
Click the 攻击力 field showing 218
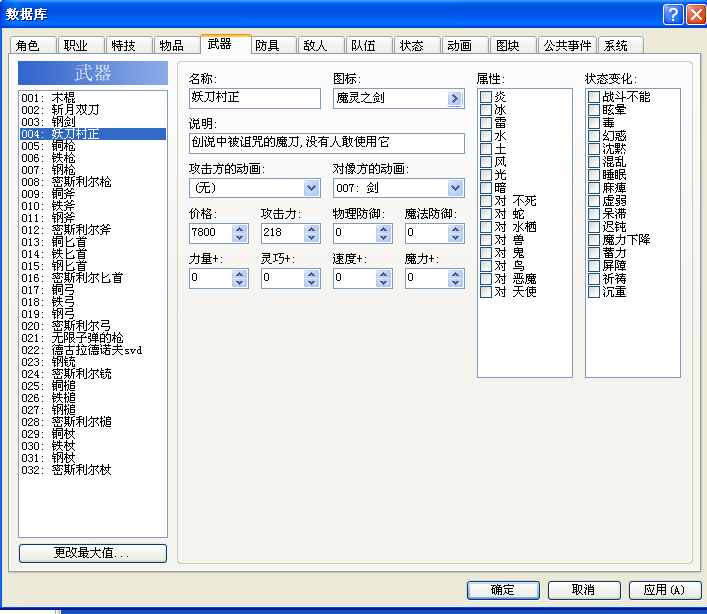tap(283, 233)
